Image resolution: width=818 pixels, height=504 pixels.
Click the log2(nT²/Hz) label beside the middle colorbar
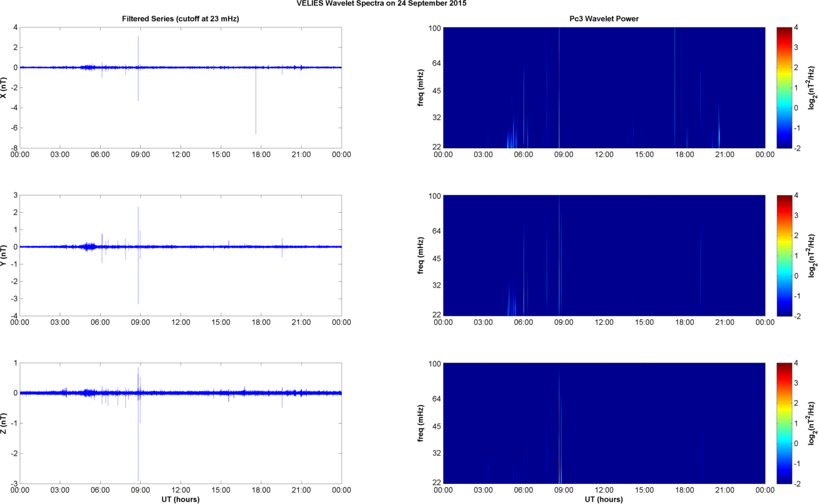(x=812, y=255)
